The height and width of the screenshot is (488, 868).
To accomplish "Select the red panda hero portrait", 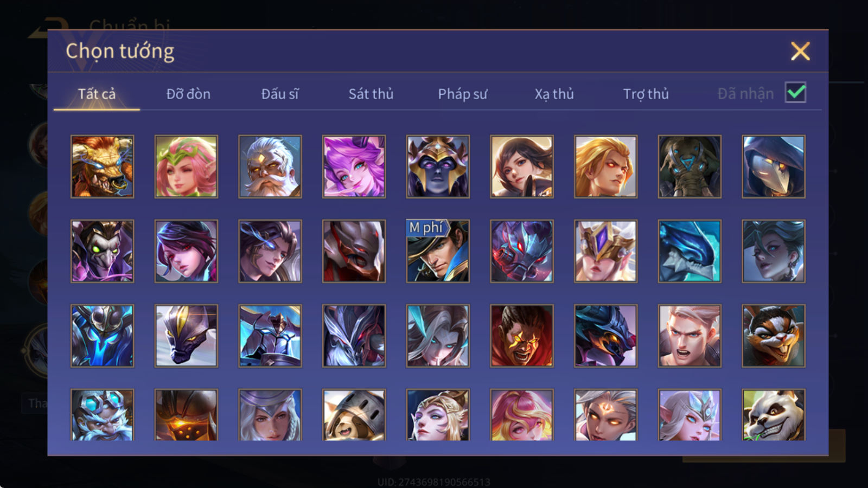I will (x=774, y=336).
